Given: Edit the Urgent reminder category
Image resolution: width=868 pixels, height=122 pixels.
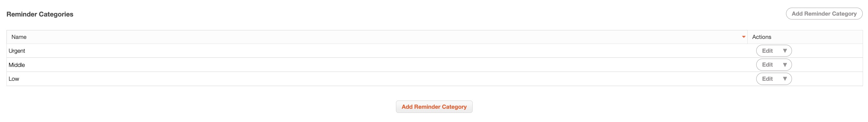Looking at the screenshot, I should (x=767, y=51).
